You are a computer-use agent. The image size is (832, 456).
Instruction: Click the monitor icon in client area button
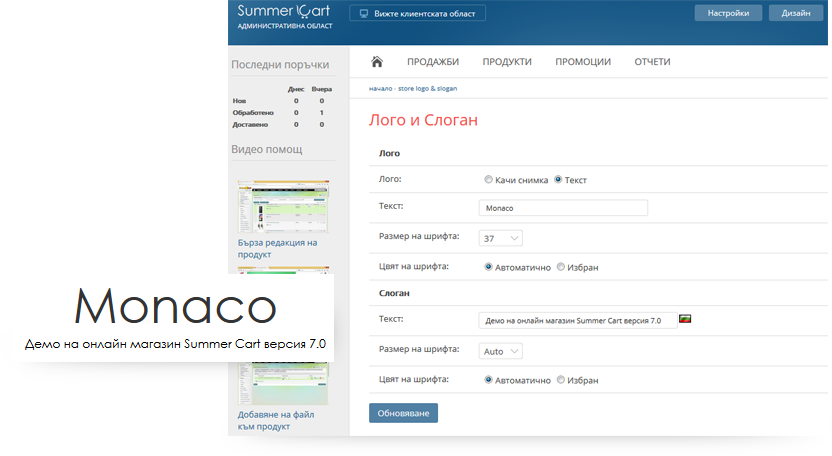364,14
